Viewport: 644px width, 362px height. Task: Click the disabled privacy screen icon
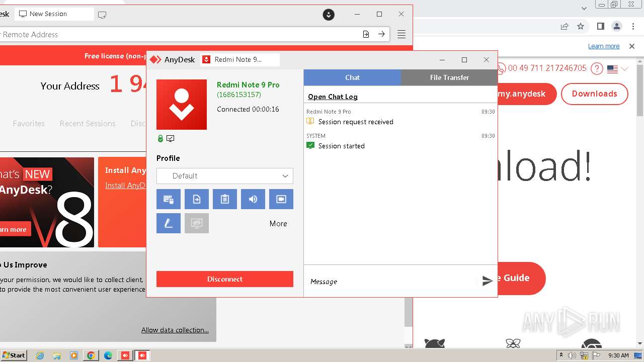197,223
